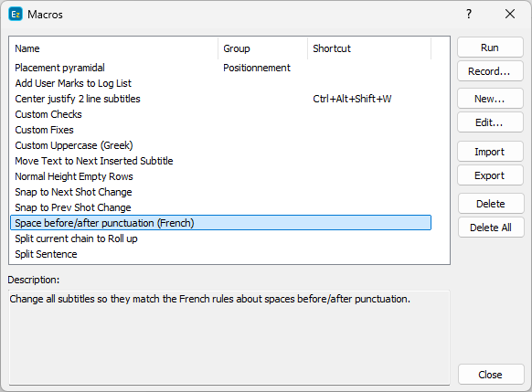
Task: Export macros to file
Action: tap(490, 175)
